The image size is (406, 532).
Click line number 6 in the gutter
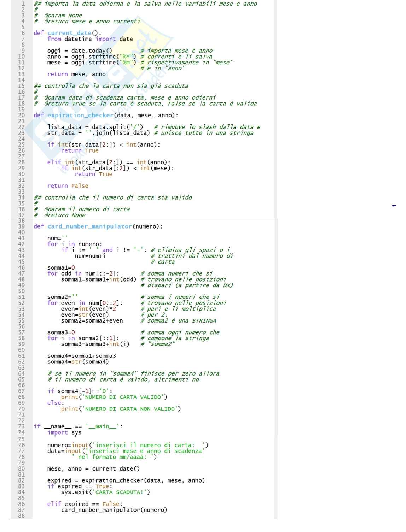(x=23, y=33)
